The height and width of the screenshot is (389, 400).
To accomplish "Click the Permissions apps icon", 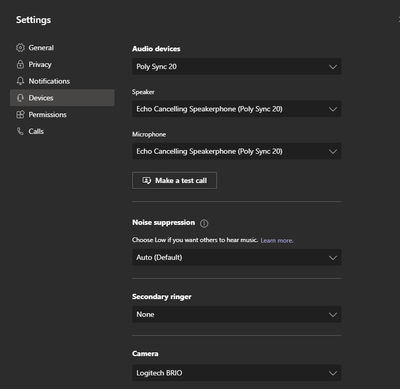I will point(20,114).
